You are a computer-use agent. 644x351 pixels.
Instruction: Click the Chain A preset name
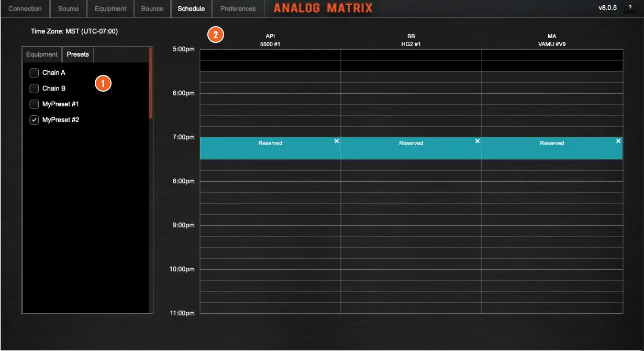[54, 73]
